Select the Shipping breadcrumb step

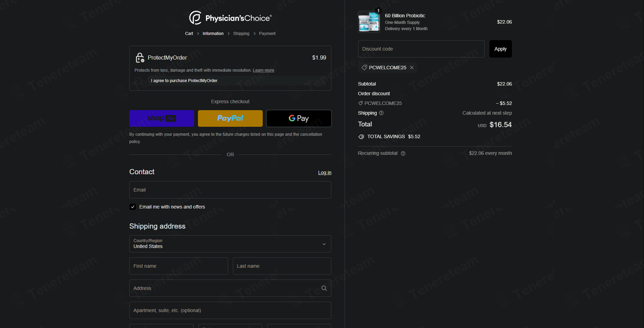[x=241, y=34]
